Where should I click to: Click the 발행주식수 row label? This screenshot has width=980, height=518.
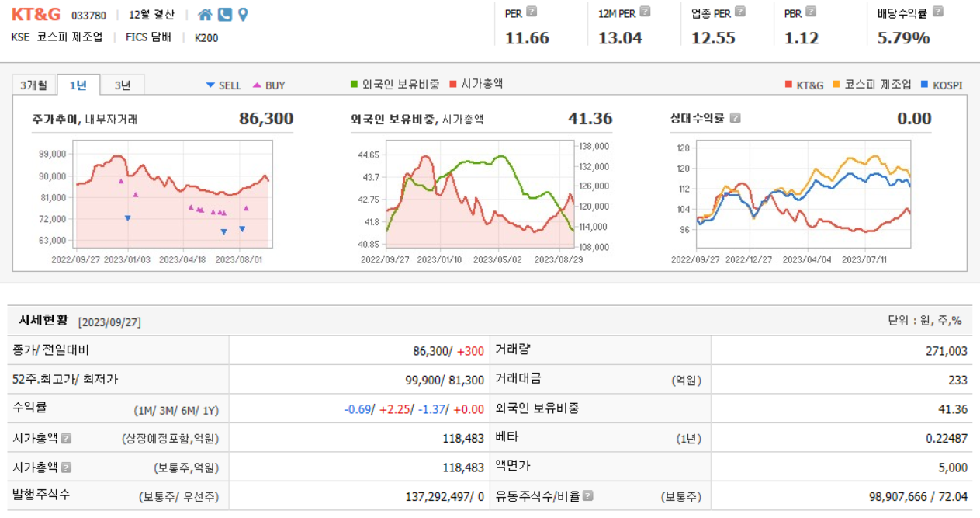[x=41, y=495]
